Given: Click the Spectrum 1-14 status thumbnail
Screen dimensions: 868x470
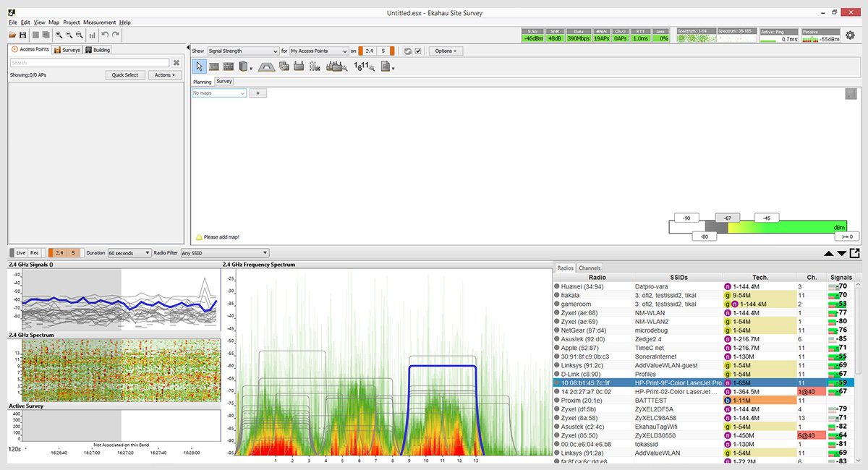Looking at the screenshot, I should point(696,35).
